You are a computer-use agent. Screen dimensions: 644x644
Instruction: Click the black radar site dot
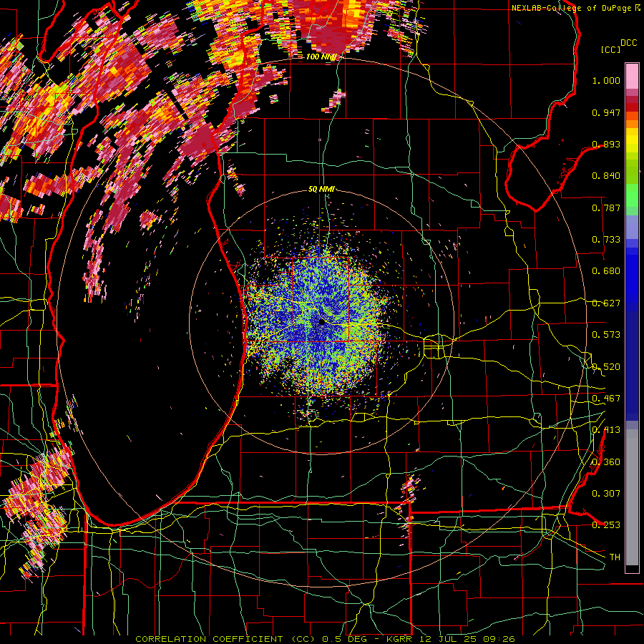321,323
